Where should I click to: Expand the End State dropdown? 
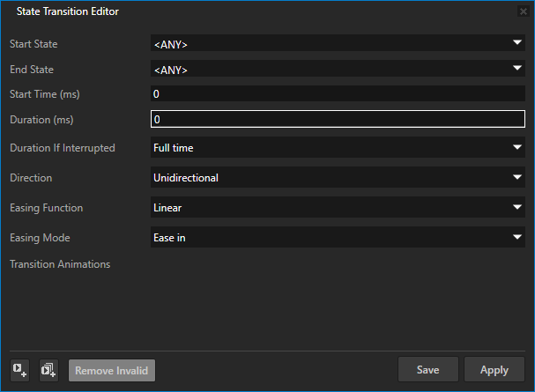tap(338, 69)
